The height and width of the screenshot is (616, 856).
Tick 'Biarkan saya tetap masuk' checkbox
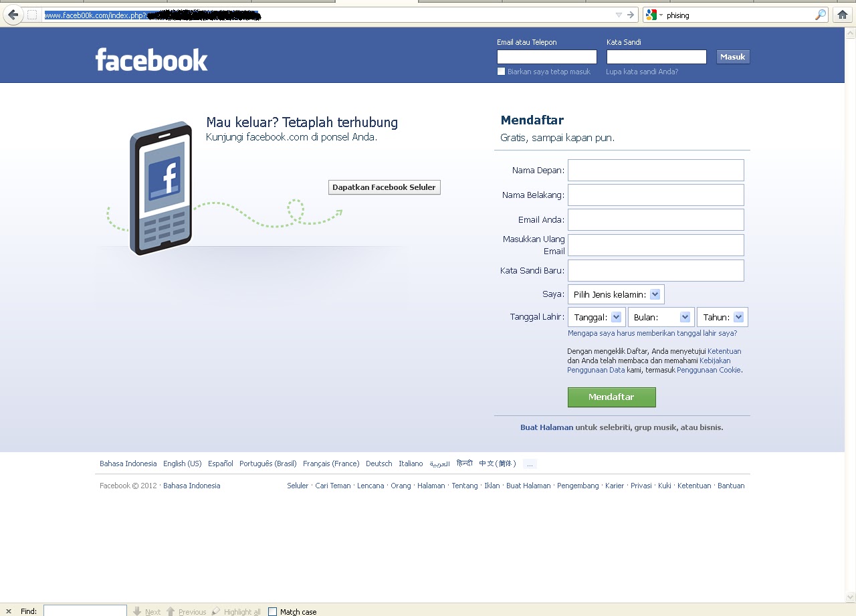tap(502, 72)
